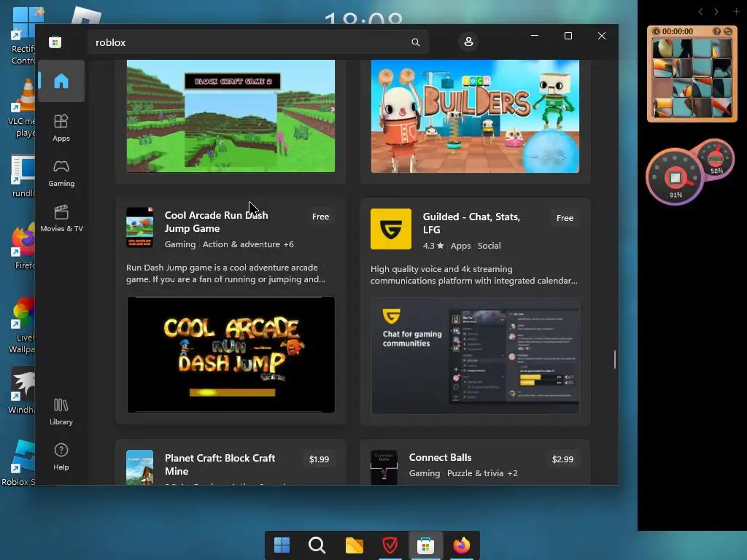Click the 4.3 star rating for Guilded
Screen dimensions: 747x560
(433, 246)
